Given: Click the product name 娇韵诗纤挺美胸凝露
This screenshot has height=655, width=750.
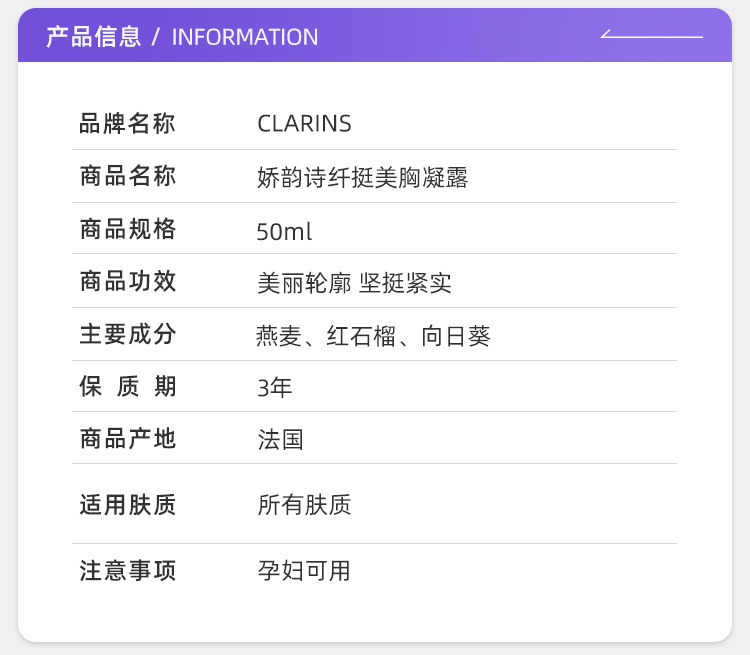Looking at the screenshot, I should tap(363, 178).
